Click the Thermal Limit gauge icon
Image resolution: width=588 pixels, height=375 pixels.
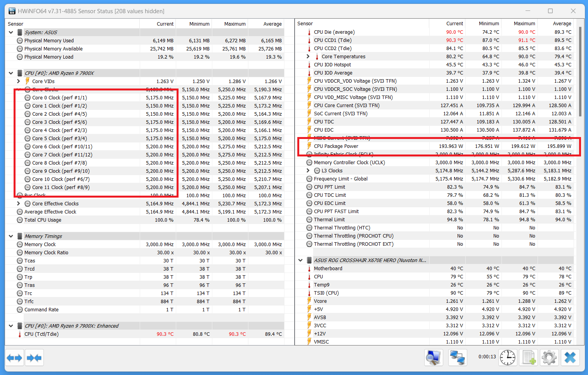point(309,220)
